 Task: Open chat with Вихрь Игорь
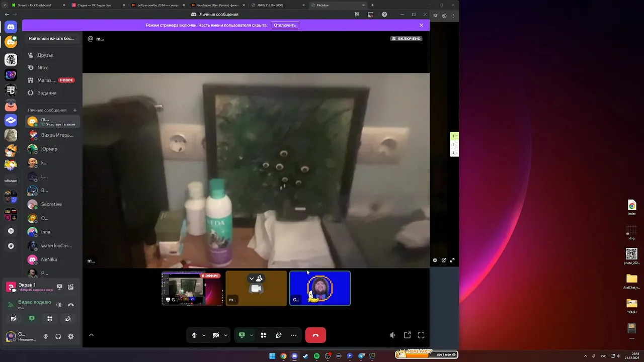[52, 135]
